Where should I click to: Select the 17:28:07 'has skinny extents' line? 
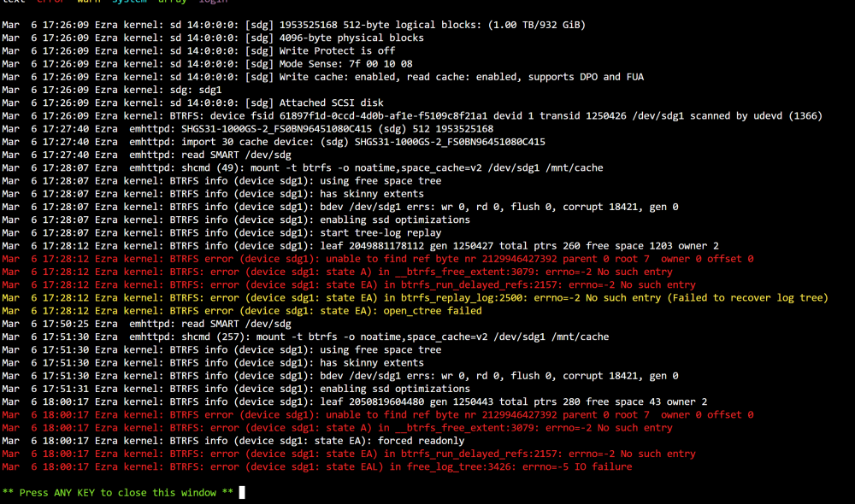coord(213,194)
